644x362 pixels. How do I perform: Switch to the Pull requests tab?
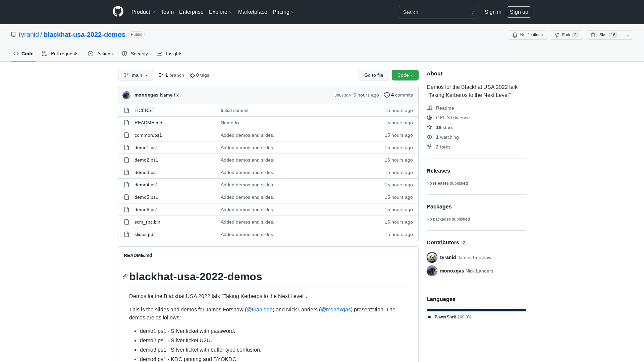60,54
